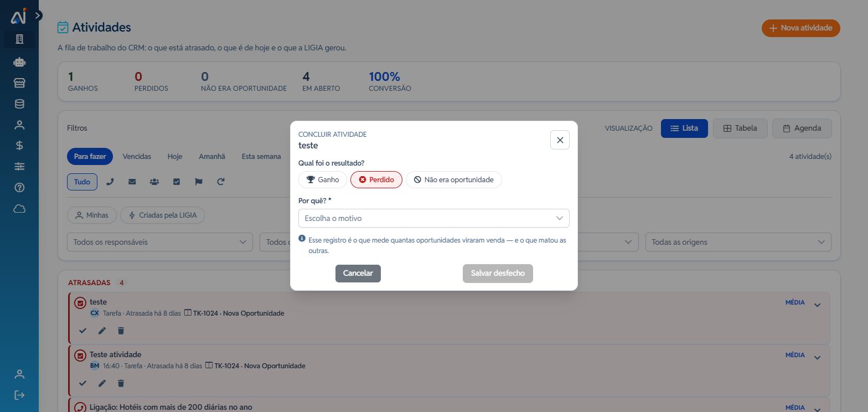Click the logout icon in sidebar

[19, 395]
